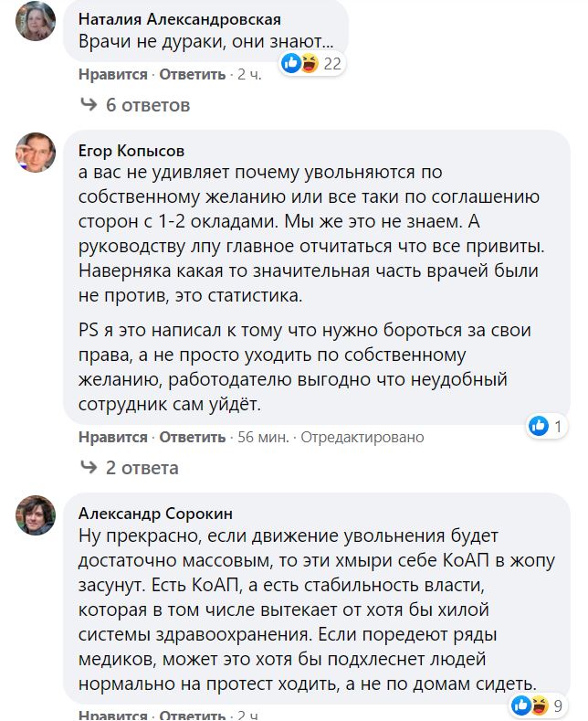Viewport: 588px width, 721px height.
Task: Reply to Егор Копысов's comment
Action: coord(192,438)
